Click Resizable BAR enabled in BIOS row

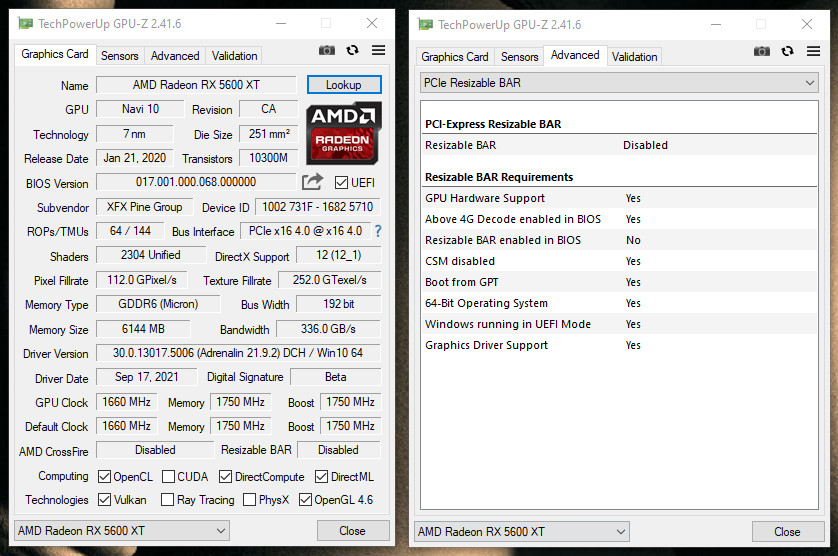pyautogui.click(x=619, y=240)
